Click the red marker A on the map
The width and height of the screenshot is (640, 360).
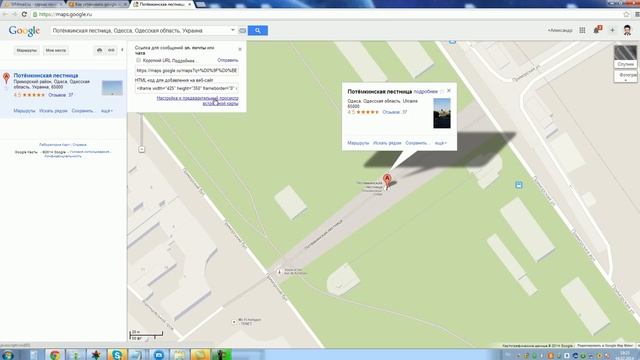point(387,180)
